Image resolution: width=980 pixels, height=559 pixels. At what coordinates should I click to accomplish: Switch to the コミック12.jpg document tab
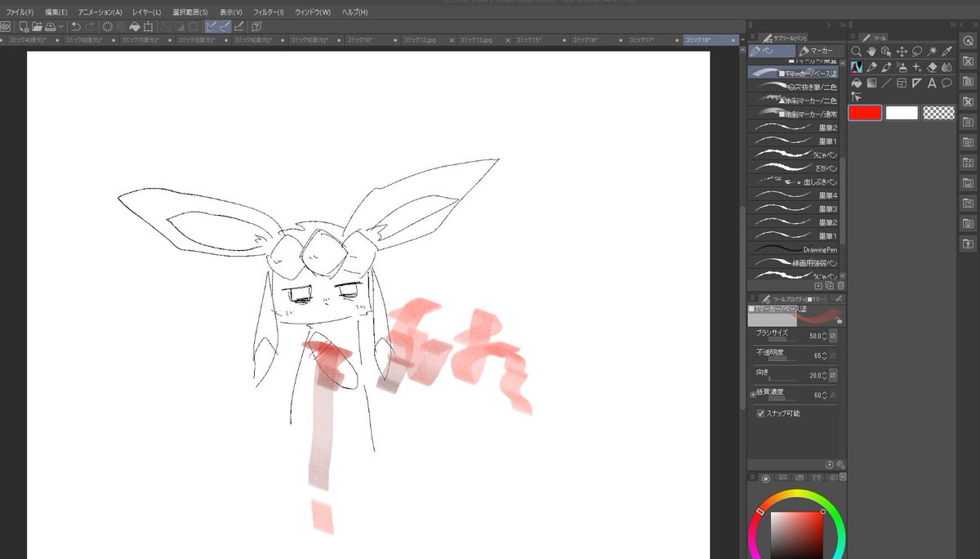pyautogui.click(x=427, y=39)
